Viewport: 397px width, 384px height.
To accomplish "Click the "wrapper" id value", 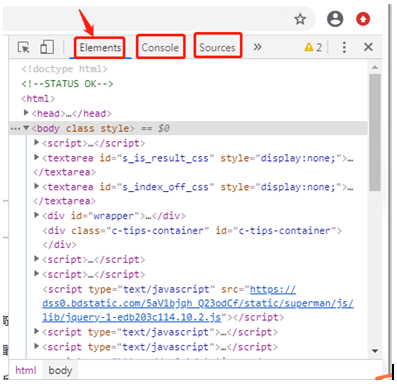I will (x=113, y=216).
